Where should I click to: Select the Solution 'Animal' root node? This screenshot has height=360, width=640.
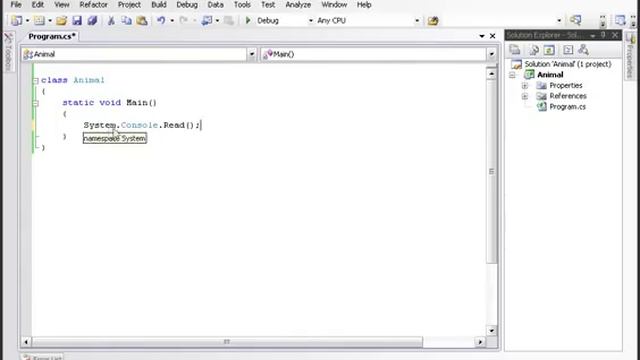pyautogui.click(x=568, y=64)
